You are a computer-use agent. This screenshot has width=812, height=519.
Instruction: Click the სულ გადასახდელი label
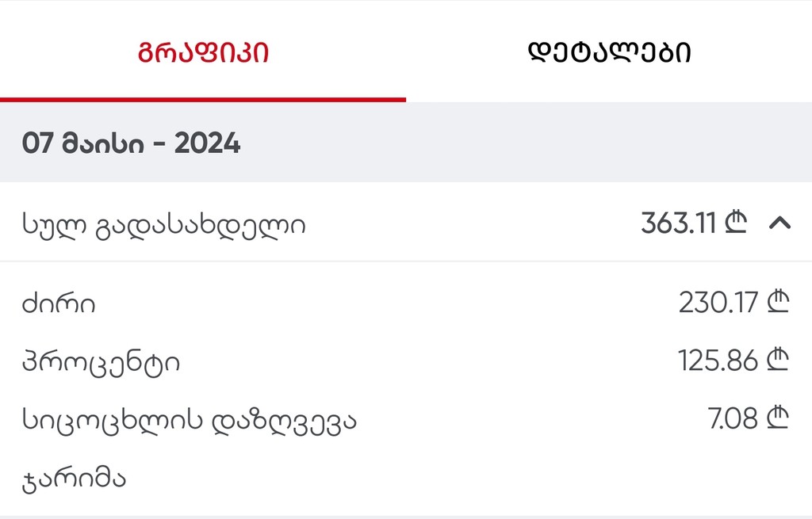tap(163, 225)
